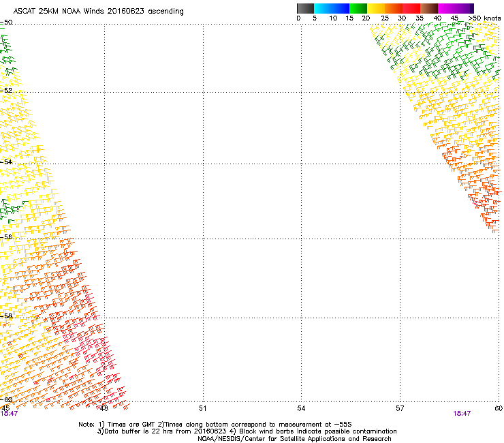Click the yellow 20-25 knots color band
Viewport: 504px width, 443px height.
point(376,8)
